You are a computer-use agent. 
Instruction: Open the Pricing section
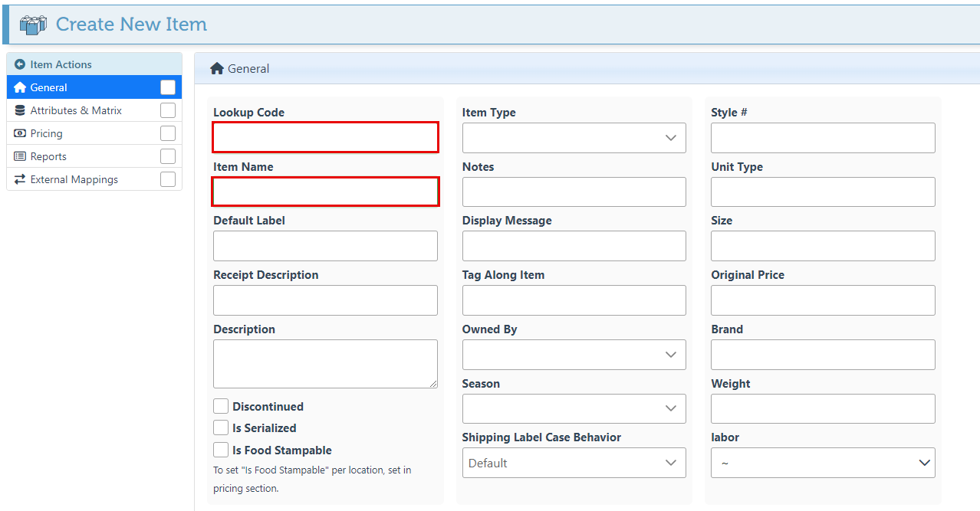point(47,133)
